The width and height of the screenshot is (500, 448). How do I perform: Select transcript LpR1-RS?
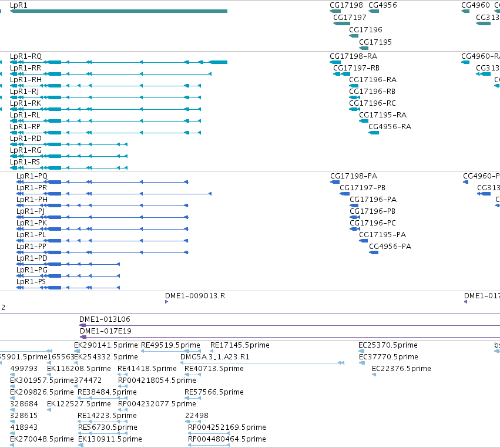click(x=69, y=168)
